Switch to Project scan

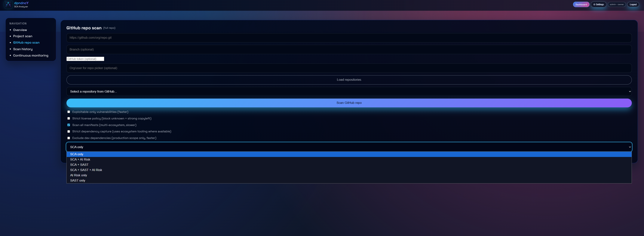tap(23, 36)
